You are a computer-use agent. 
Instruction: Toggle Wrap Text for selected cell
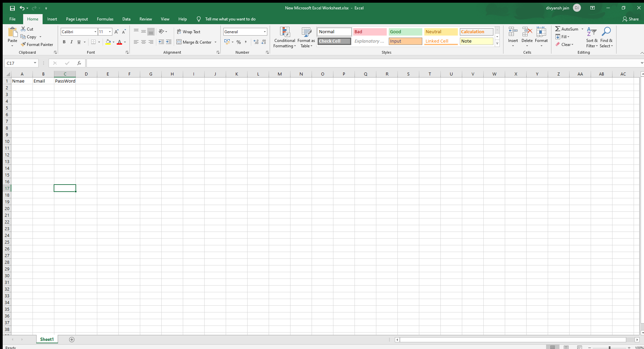coord(189,32)
